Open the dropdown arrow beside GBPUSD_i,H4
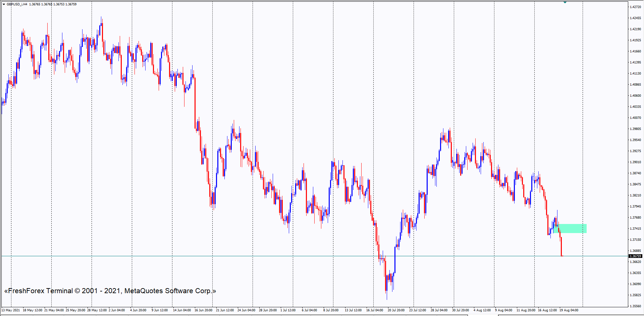The width and height of the screenshot is (644, 316). click(x=4, y=4)
